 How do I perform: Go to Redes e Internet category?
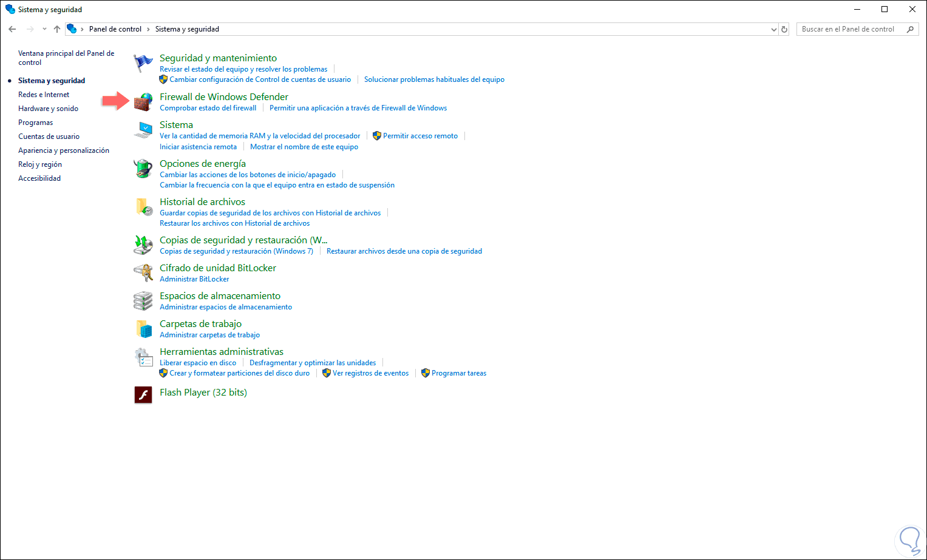pyautogui.click(x=44, y=95)
